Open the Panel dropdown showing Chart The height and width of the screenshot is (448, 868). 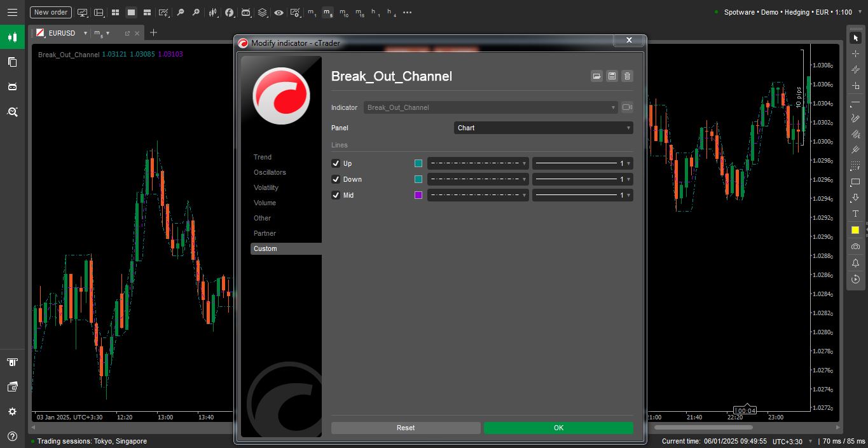(542, 128)
